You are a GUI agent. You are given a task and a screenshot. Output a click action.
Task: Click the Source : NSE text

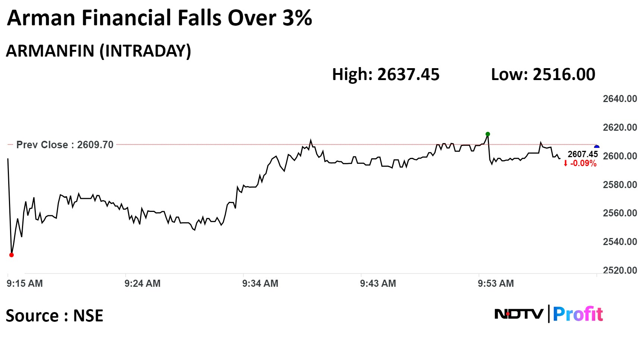[54, 316]
